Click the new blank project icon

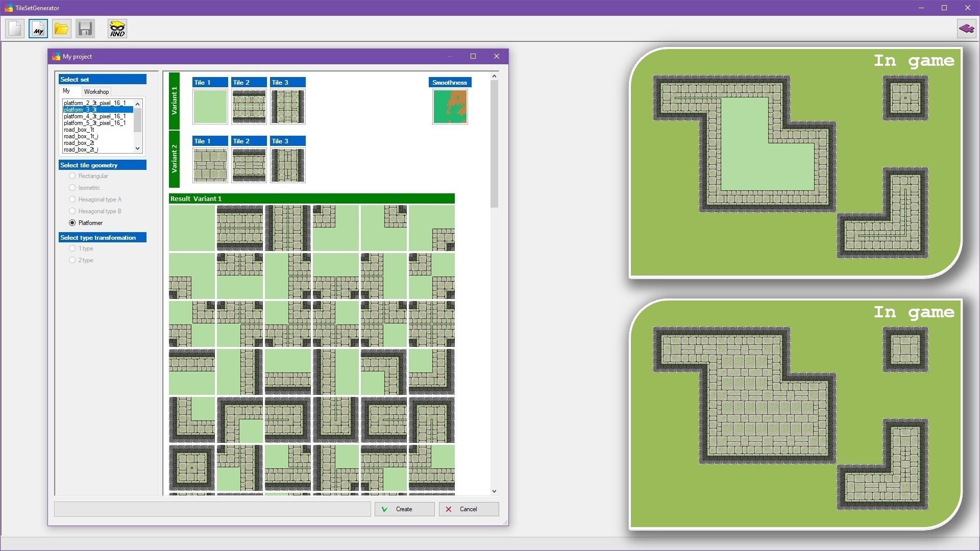click(x=15, y=29)
